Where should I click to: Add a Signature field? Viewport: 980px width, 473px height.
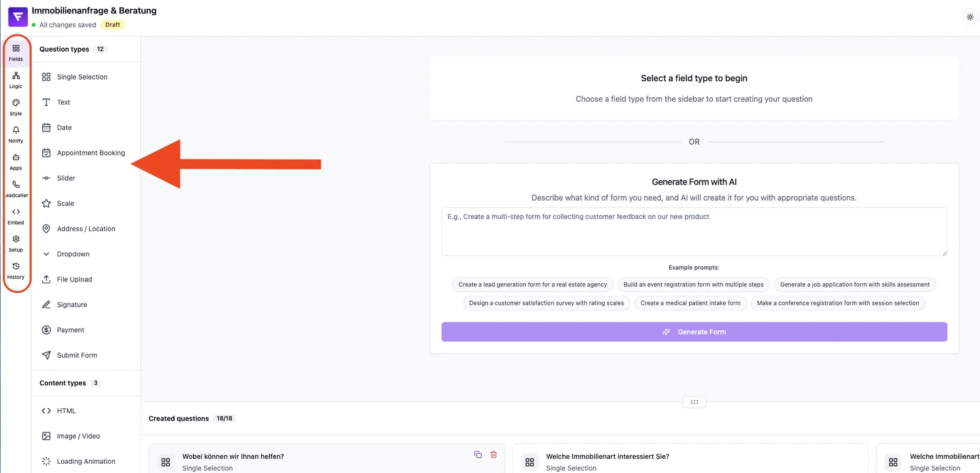86,305
